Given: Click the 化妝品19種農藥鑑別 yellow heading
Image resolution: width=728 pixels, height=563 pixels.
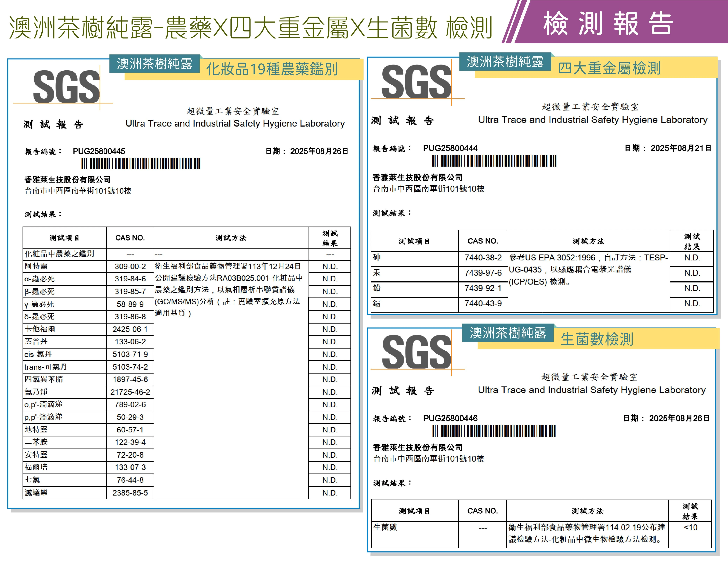Looking at the screenshot, I should [272, 69].
